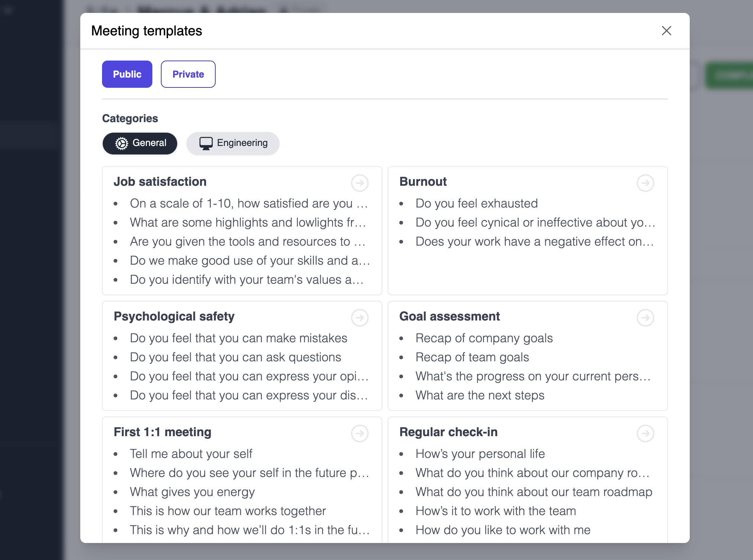Choose the Goal assessment template heading
Image resolution: width=753 pixels, height=560 pixels.
coord(449,316)
